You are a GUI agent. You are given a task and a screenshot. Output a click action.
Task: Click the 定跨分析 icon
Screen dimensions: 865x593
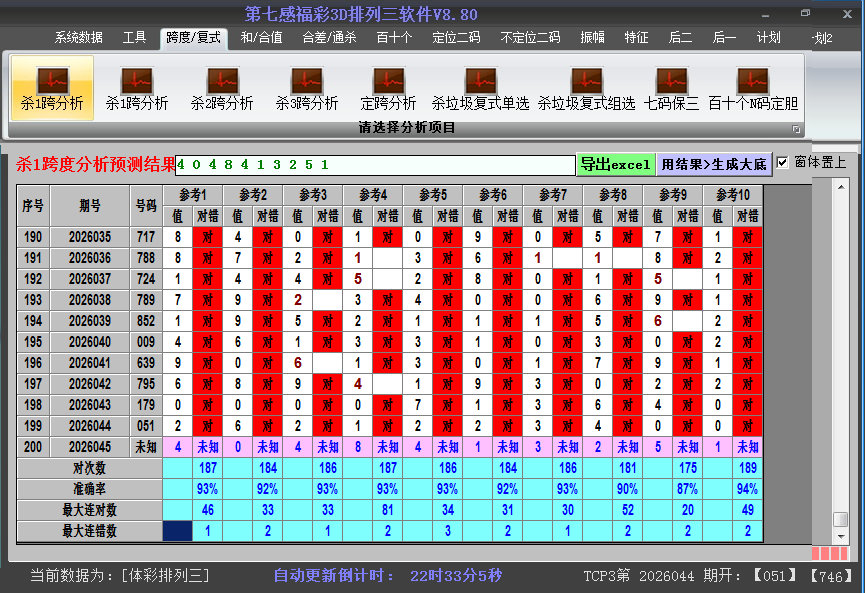click(388, 88)
